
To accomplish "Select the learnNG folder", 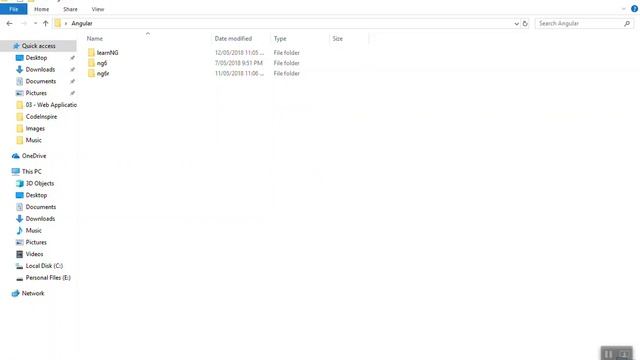I will 107,53.
